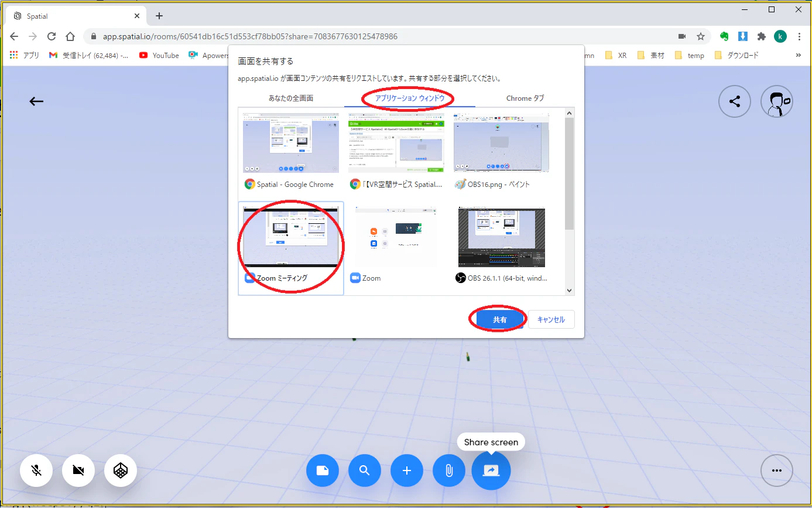Switch to the Chrome タブ tab
The image size is (812, 508).
(x=525, y=98)
